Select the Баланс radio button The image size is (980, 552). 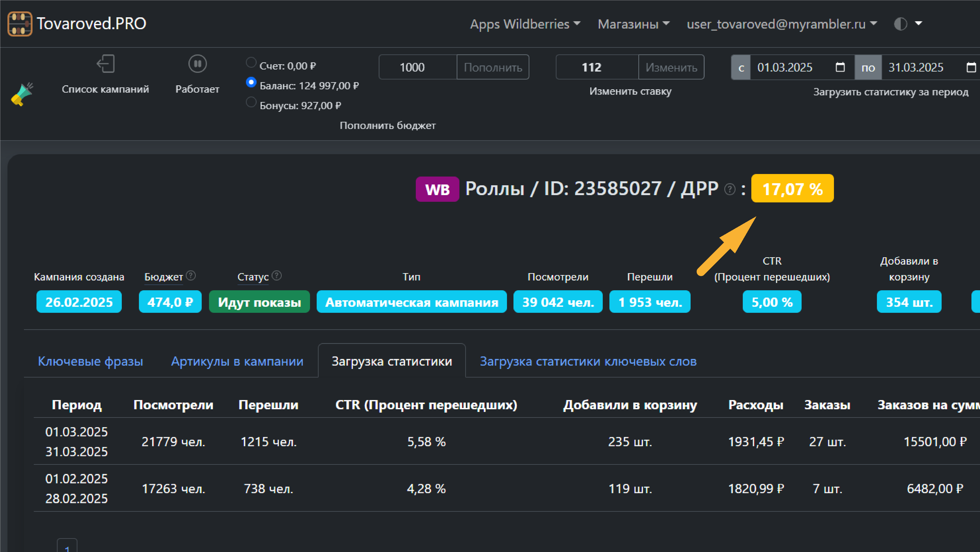251,82
